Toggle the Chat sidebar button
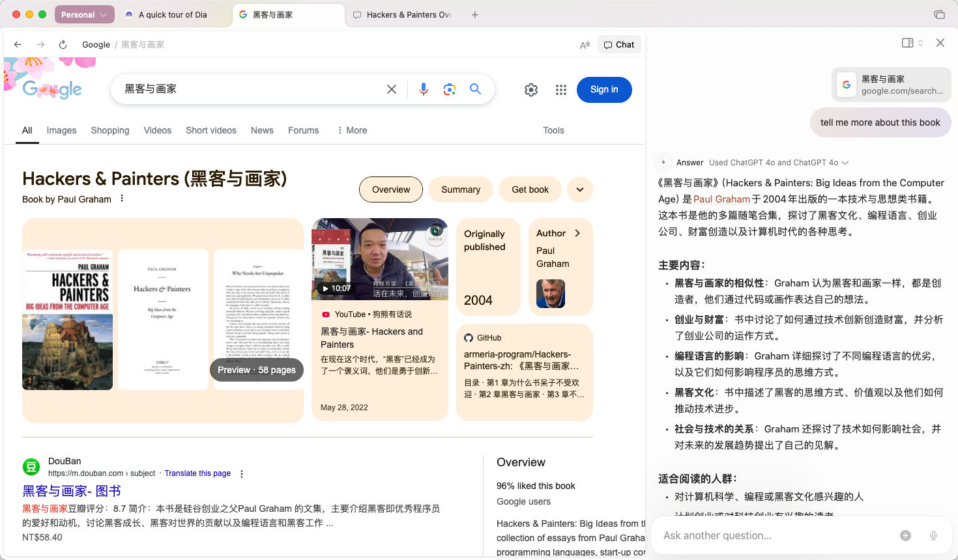The image size is (958, 560). point(619,45)
